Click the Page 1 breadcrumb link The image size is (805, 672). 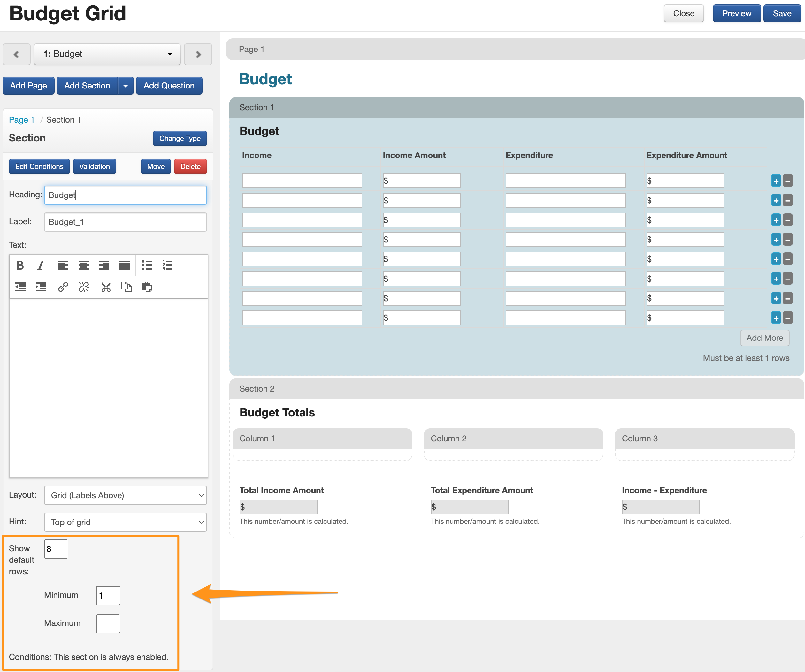tap(21, 119)
